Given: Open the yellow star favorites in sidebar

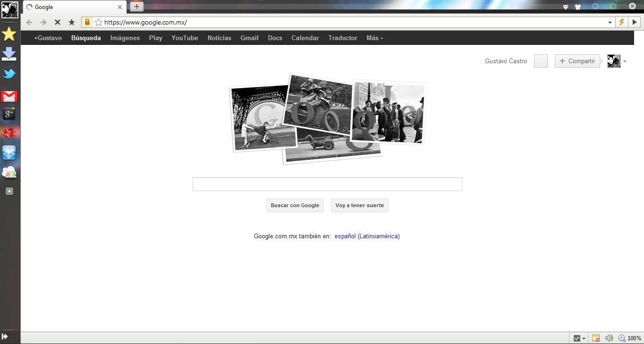Looking at the screenshot, I should tap(9, 34).
